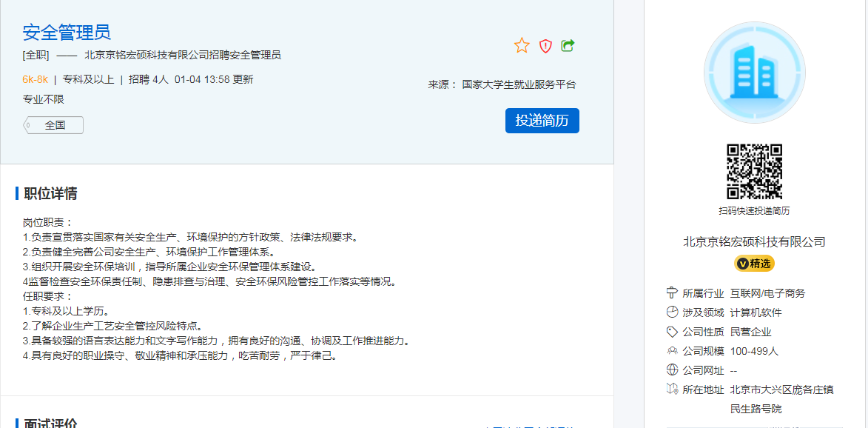This screenshot has width=868, height=428.
Task: Click the red shield report icon
Action: click(x=545, y=46)
